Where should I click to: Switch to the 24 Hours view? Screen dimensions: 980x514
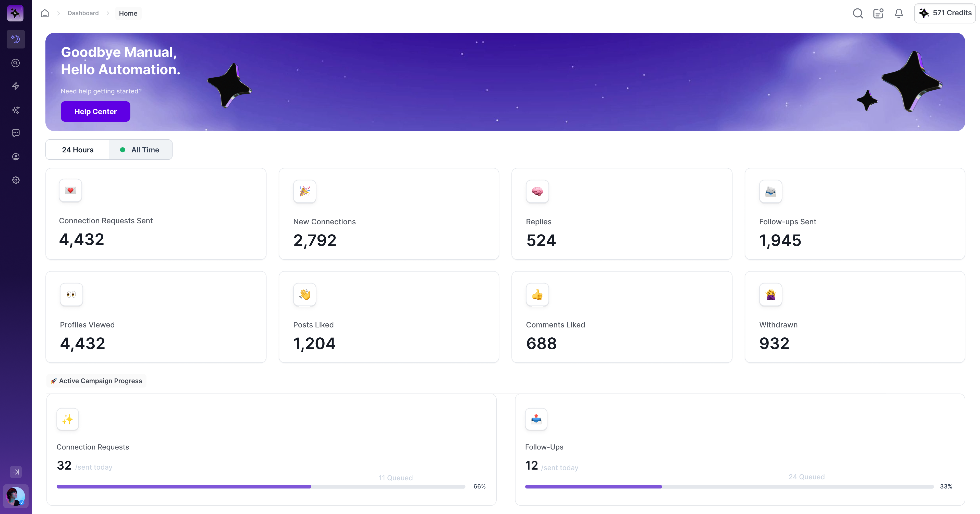tap(78, 150)
